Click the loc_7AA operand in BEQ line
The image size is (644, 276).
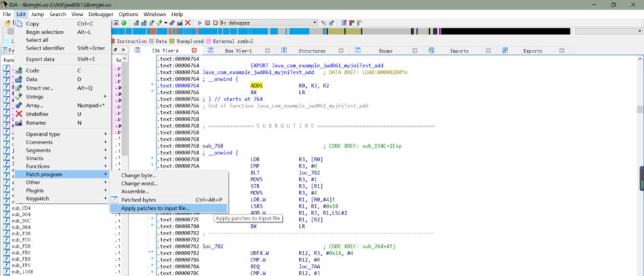[x=310, y=266]
